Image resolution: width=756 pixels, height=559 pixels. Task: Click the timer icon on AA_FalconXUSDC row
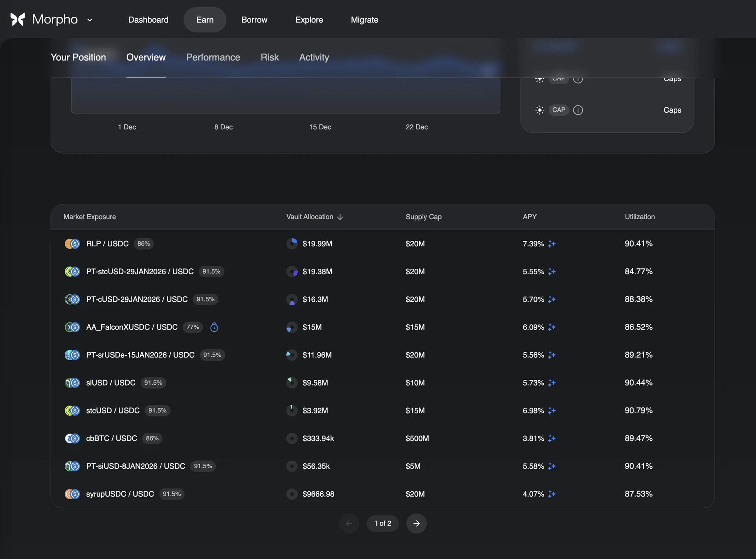point(214,327)
